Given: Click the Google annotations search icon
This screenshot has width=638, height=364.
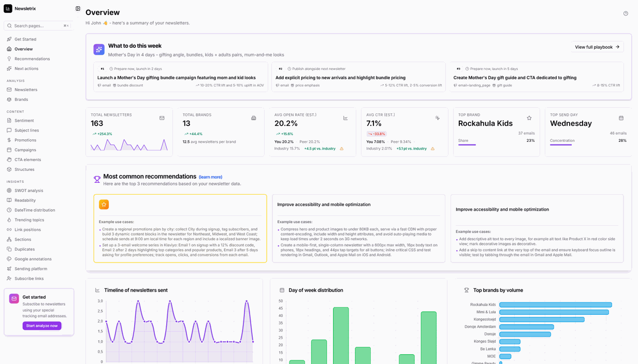Looking at the screenshot, I should [x=9, y=259].
